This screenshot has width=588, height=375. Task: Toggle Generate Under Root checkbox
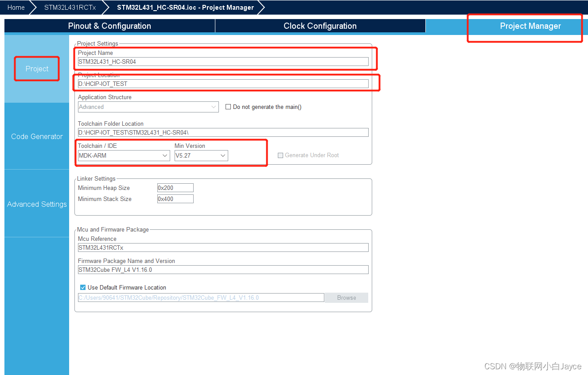[x=280, y=155]
